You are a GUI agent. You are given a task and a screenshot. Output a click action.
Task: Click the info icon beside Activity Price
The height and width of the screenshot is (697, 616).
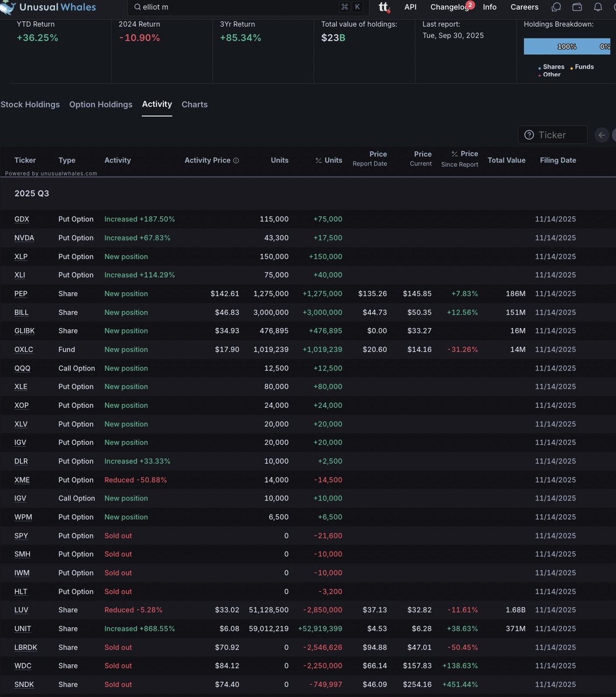click(x=236, y=160)
